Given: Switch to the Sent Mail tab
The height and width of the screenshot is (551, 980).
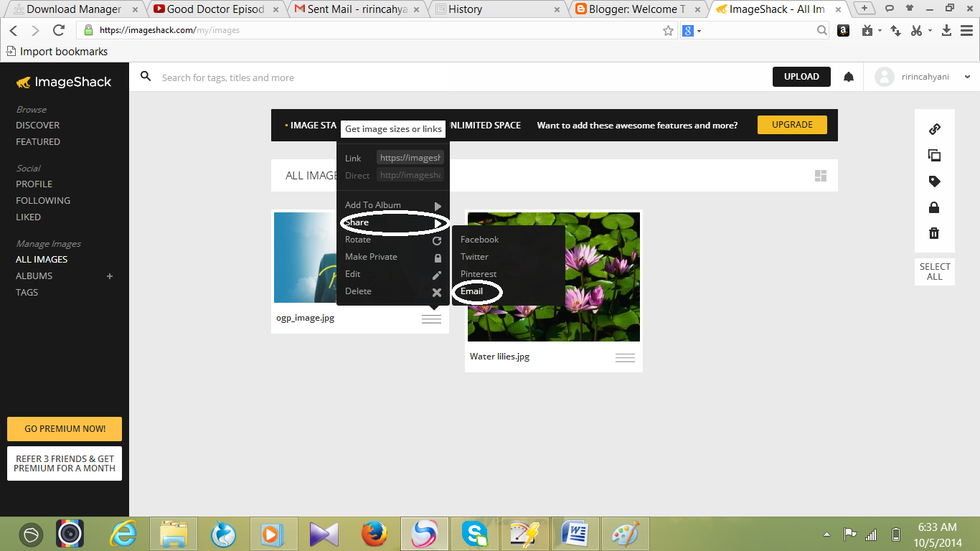Looking at the screenshot, I should (357, 9).
